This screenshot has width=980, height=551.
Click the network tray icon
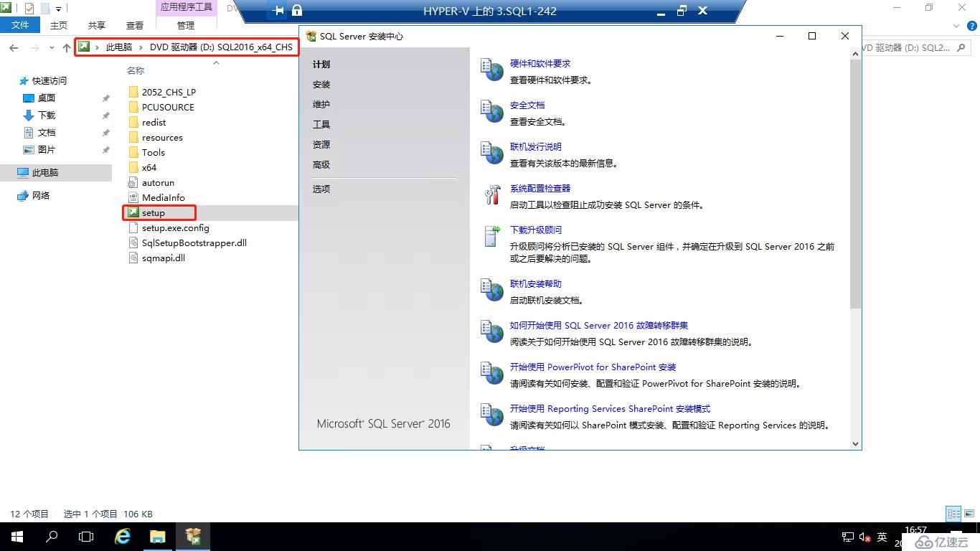[847, 537]
